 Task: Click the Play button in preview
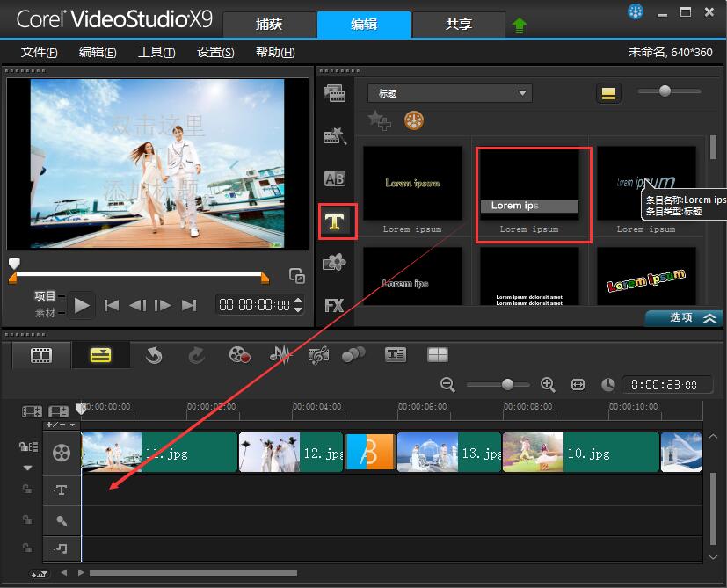[x=82, y=305]
